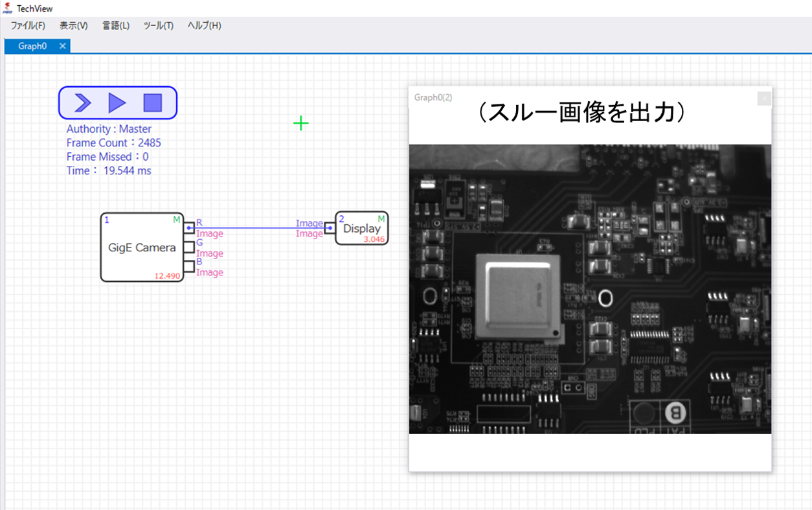Toggle the M indicator on Display node
Screen dimensions: 812x510
[381, 219]
